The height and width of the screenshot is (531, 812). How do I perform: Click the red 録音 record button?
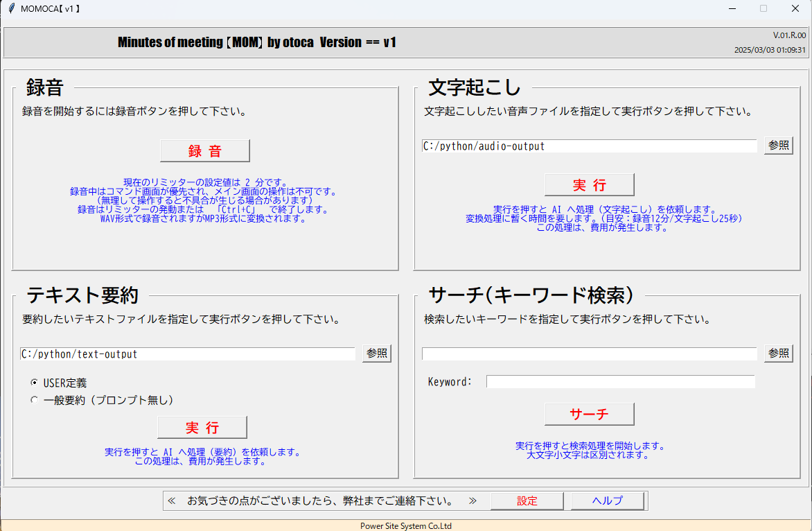point(204,151)
